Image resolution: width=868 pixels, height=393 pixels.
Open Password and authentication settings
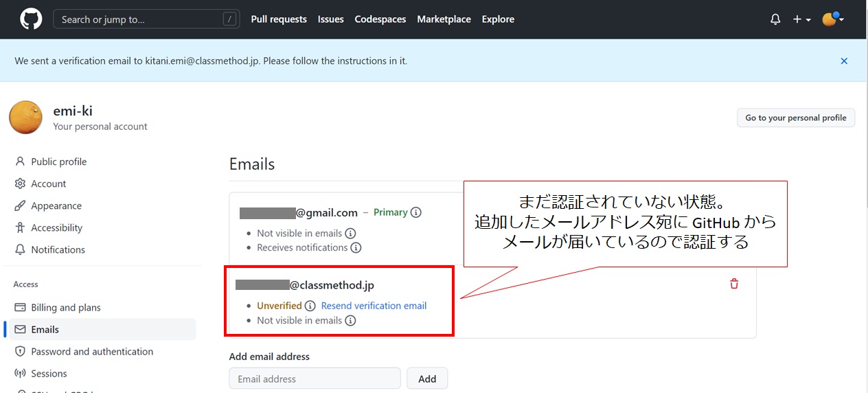click(92, 351)
